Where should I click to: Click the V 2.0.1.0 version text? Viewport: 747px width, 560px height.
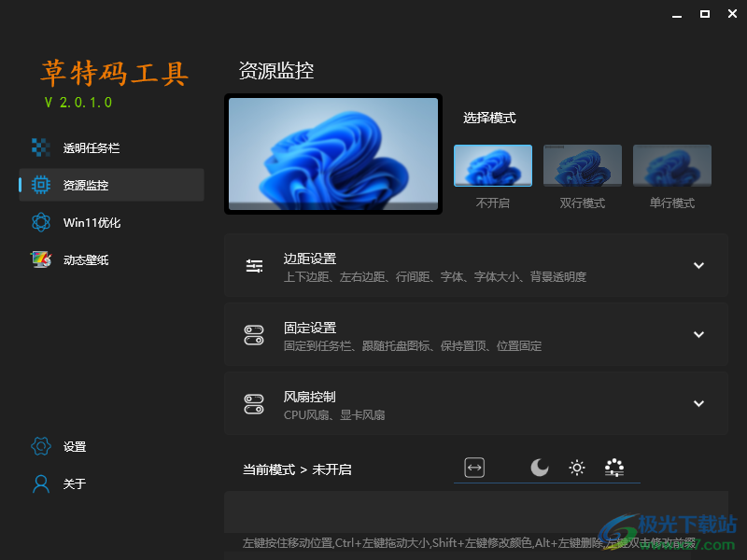click(x=78, y=103)
